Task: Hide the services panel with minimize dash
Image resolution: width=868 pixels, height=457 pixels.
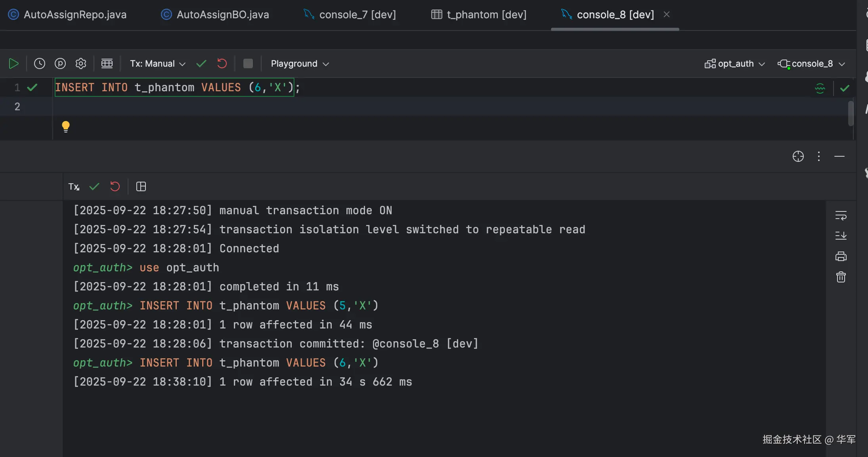Action: [x=839, y=156]
